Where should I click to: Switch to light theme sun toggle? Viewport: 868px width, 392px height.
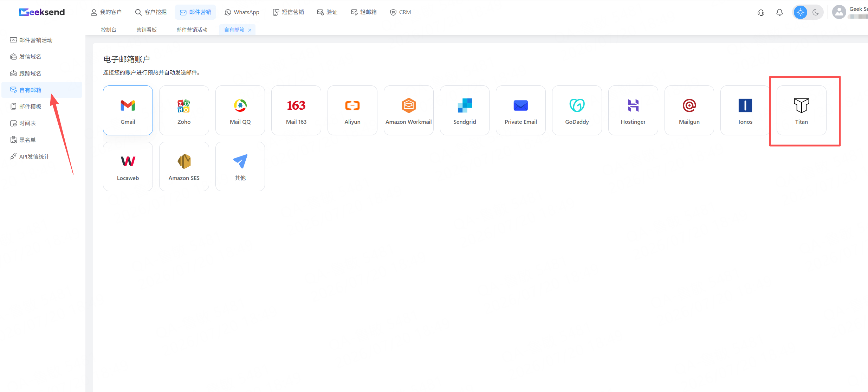[801, 12]
